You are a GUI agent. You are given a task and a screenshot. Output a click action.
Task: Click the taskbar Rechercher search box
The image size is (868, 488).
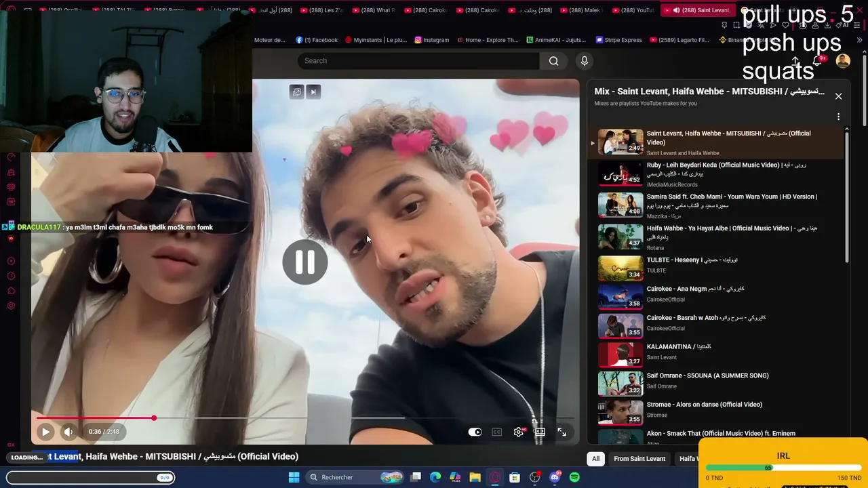[355, 477]
